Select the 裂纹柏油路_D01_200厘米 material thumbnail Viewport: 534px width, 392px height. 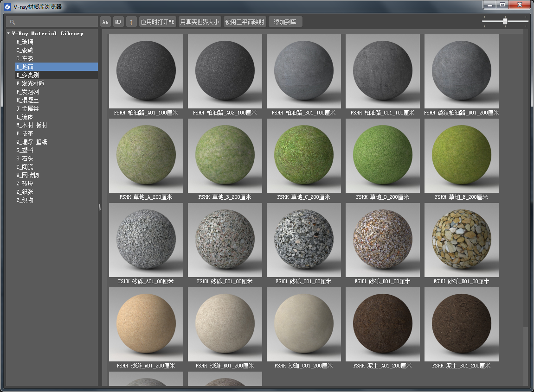click(x=462, y=71)
